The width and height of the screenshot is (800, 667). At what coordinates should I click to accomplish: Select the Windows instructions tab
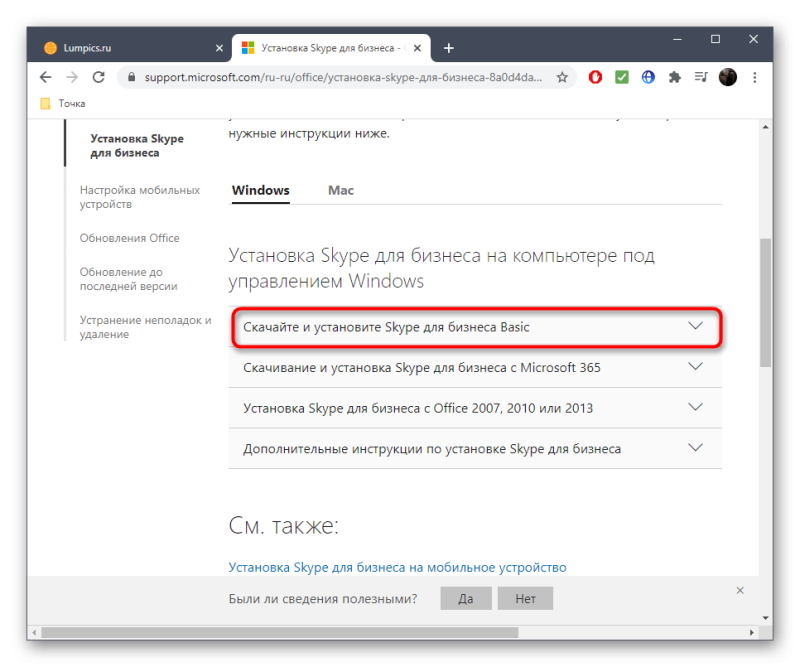coord(261,190)
